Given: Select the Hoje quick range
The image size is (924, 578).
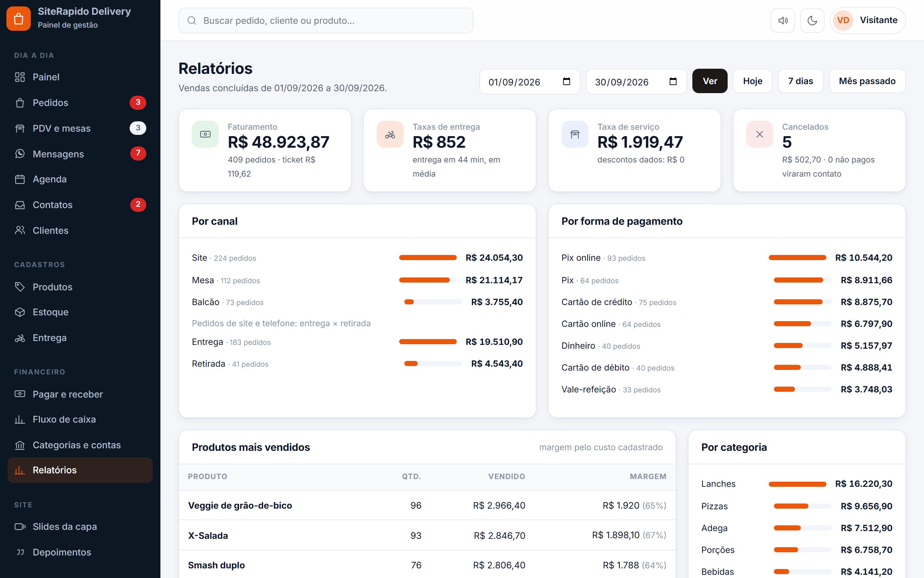Looking at the screenshot, I should (753, 81).
